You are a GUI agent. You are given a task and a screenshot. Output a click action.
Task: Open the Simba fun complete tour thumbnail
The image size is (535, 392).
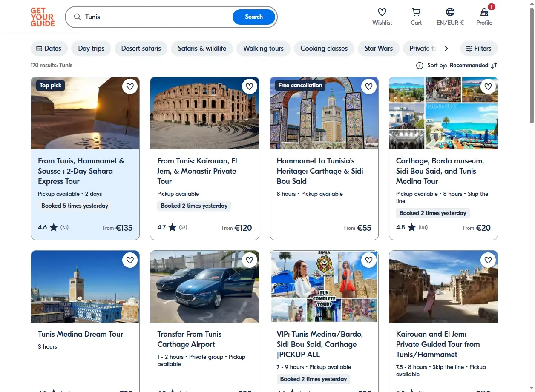pyautogui.click(x=324, y=286)
